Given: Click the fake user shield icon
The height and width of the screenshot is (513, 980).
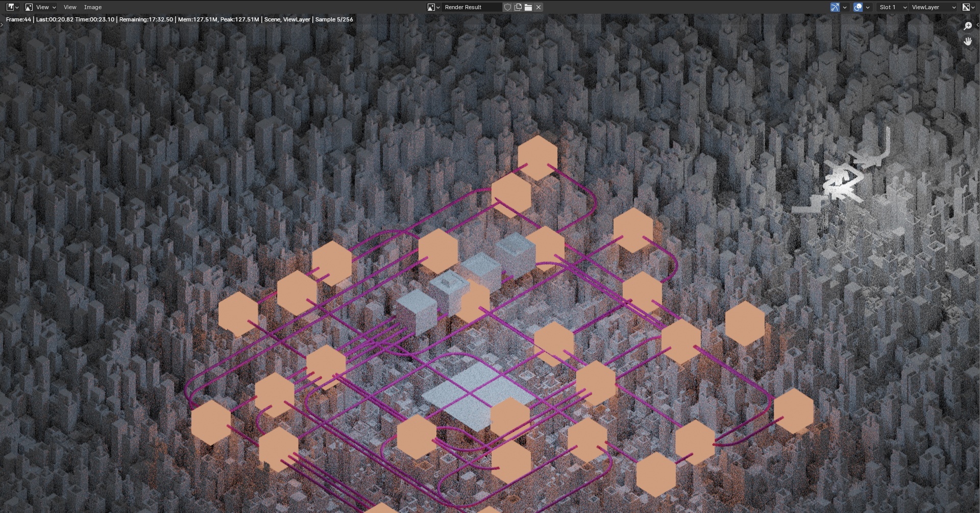Looking at the screenshot, I should pos(507,7).
